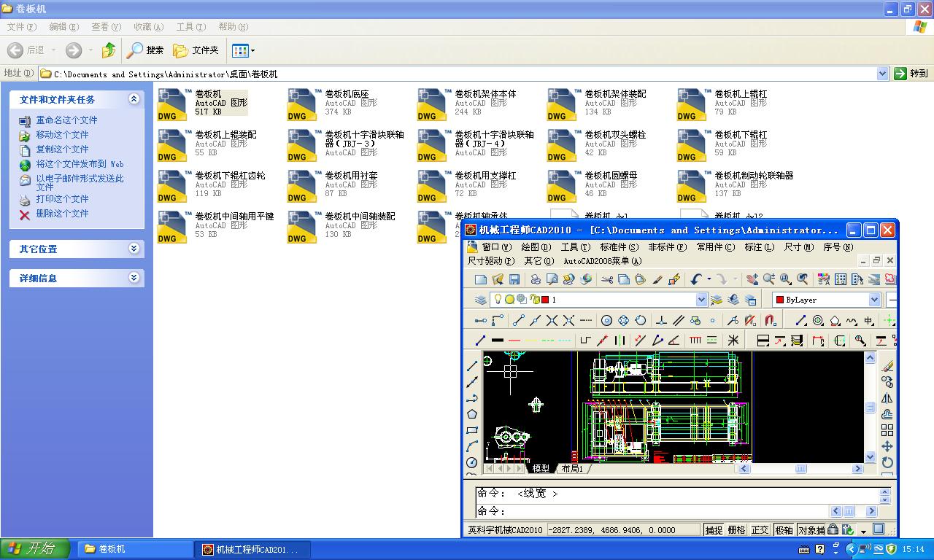Expand the 其它位置 panel
934x560 pixels.
(x=134, y=249)
